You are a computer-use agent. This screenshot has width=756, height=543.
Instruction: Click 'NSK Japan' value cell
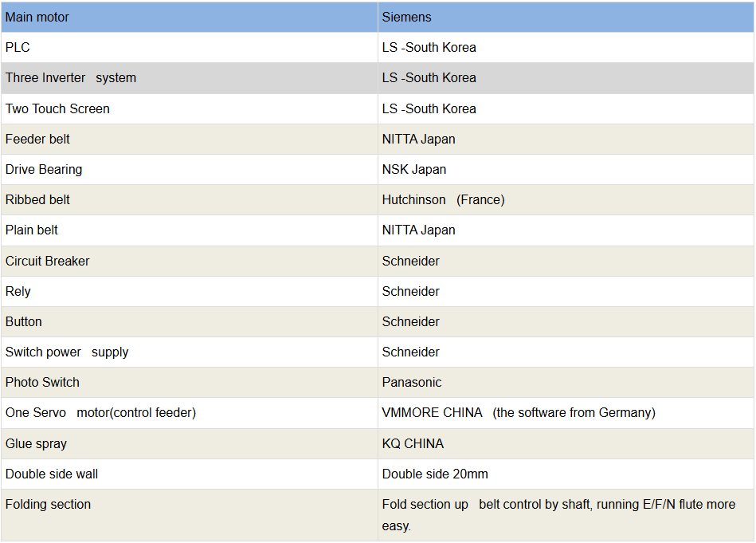pos(414,169)
